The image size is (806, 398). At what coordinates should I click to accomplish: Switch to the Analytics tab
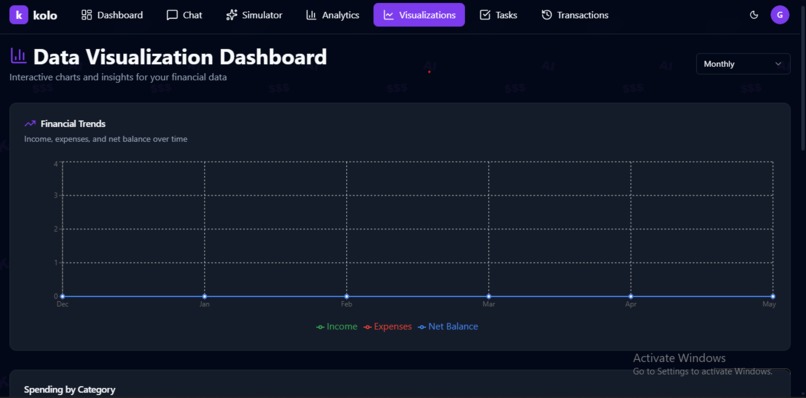[x=332, y=15]
